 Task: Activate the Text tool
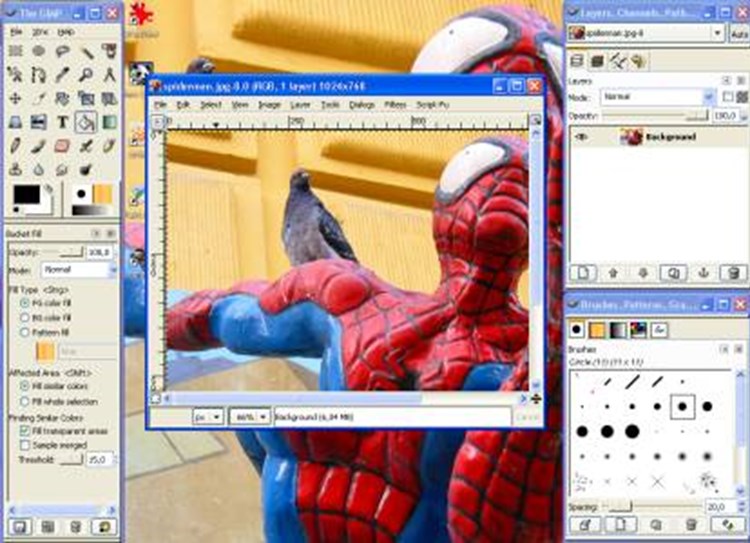(62, 122)
